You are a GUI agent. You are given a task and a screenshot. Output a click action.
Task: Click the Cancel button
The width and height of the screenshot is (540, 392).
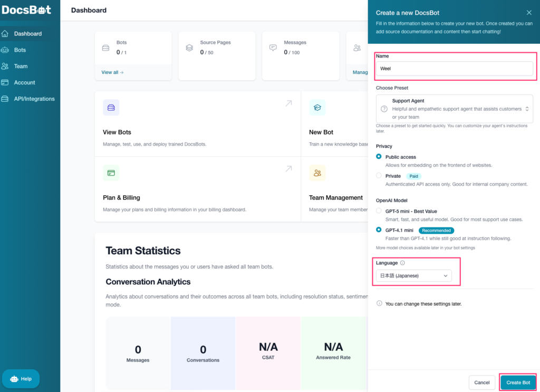[x=481, y=383]
